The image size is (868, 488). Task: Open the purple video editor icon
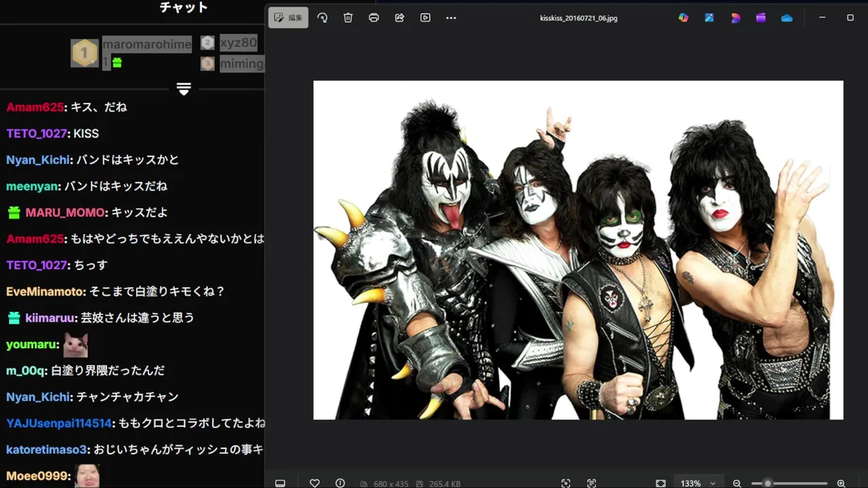pyautogui.click(x=761, y=18)
